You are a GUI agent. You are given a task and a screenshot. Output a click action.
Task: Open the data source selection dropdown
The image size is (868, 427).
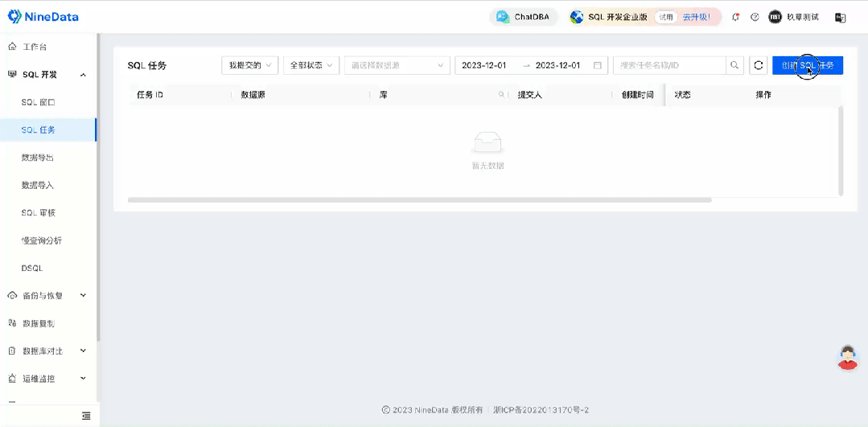(x=397, y=65)
